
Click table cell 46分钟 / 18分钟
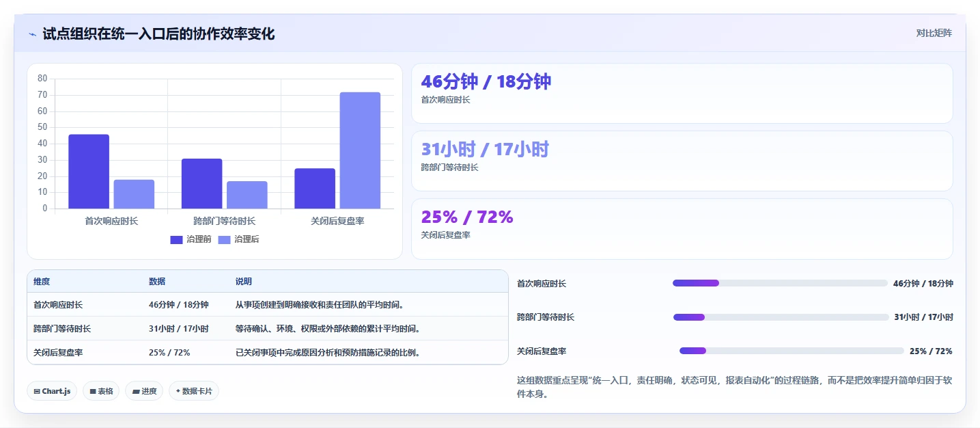(179, 305)
